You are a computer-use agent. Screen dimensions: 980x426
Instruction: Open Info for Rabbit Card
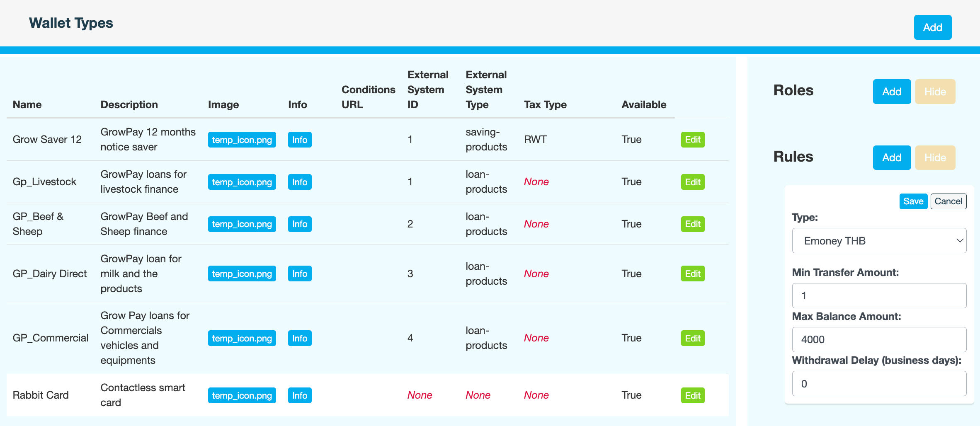tap(299, 395)
